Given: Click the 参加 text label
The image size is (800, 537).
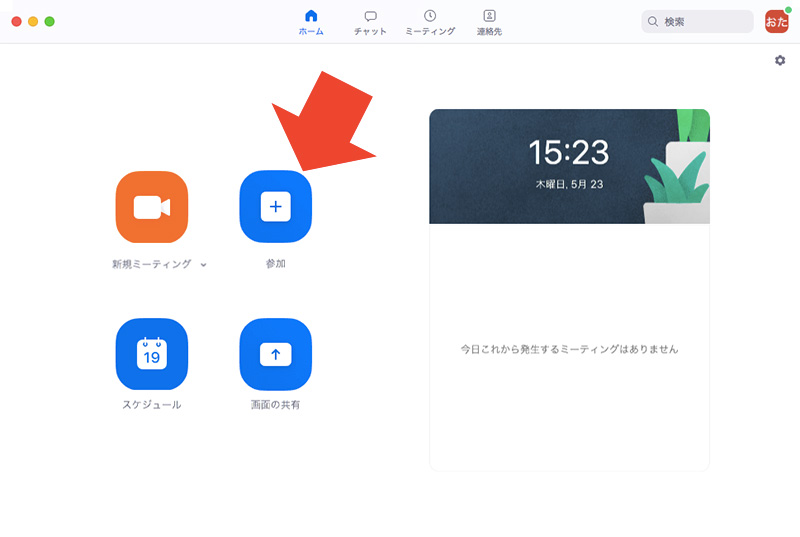Looking at the screenshot, I should point(276,265).
